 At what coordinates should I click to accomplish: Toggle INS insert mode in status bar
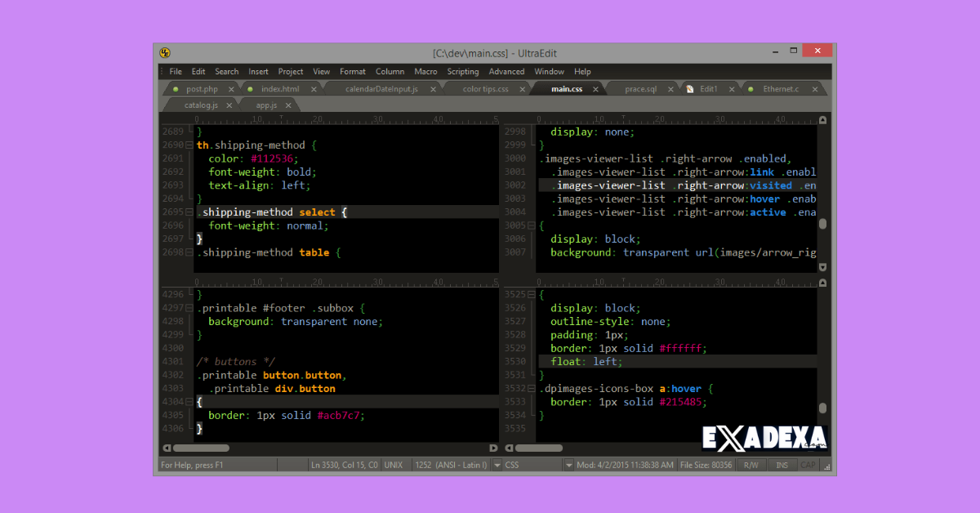coord(782,465)
